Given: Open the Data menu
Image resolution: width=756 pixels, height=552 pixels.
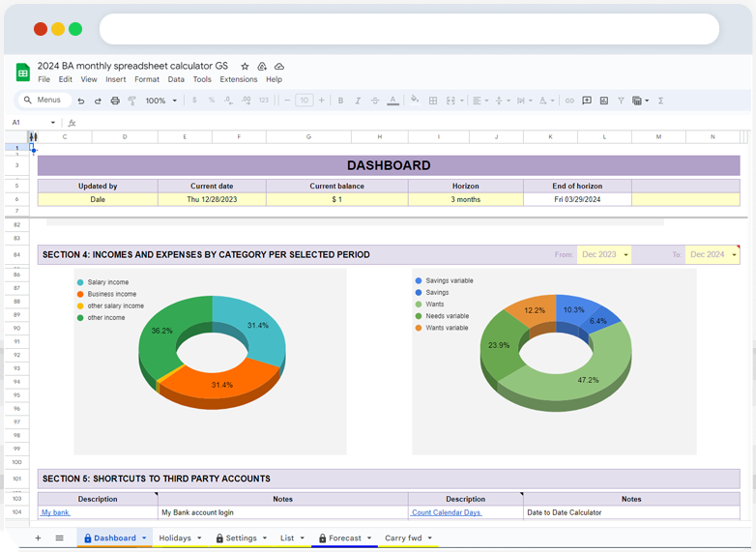Looking at the screenshot, I should [x=176, y=79].
